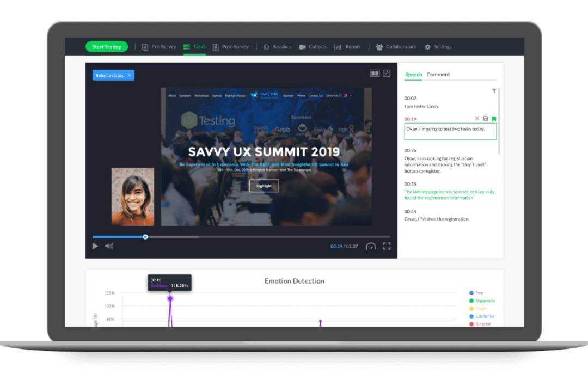Open the playback speed control

371,246
